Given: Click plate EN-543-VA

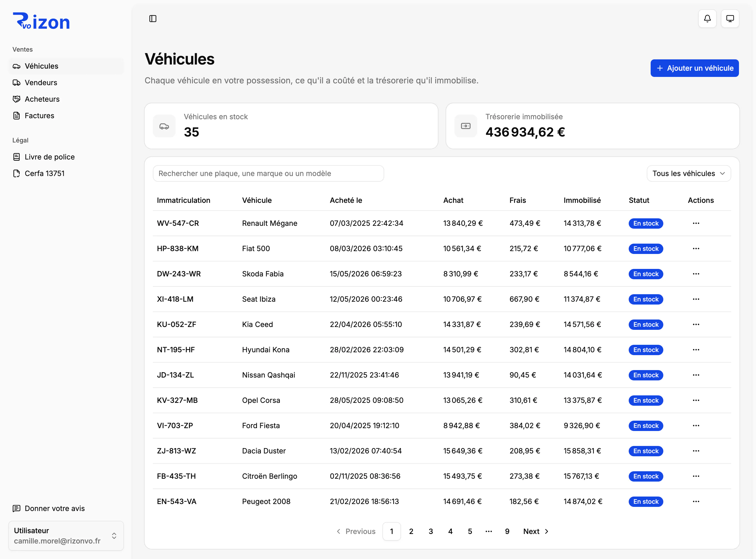Looking at the screenshot, I should tap(177, 501).
